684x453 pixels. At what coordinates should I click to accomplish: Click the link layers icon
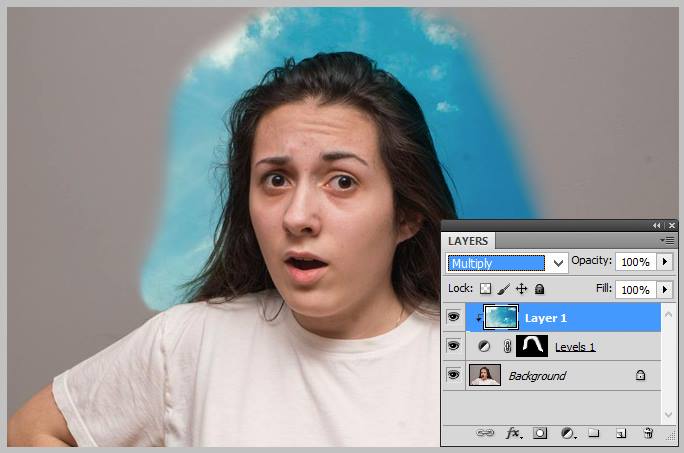pos(486,433)
